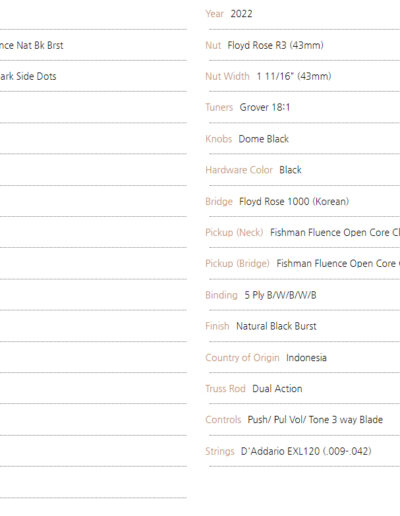
Task: Click the Grover 18:1 tuners value
Action: pyautogui.click(x=265, y=107)
